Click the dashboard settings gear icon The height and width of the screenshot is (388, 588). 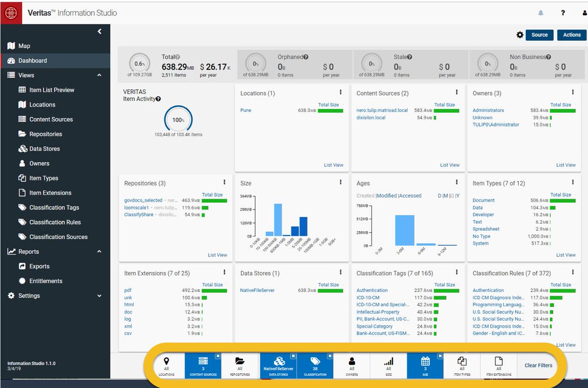(520, 35)
